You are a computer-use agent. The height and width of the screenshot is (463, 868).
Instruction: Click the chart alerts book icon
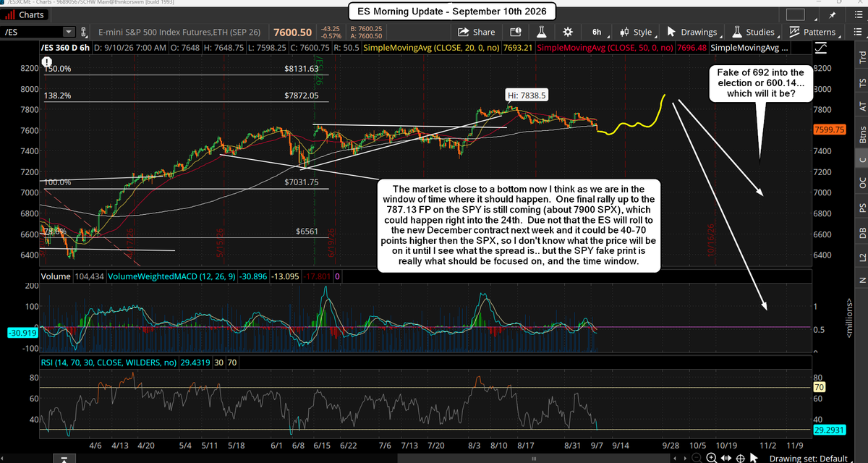pos(516,32)
